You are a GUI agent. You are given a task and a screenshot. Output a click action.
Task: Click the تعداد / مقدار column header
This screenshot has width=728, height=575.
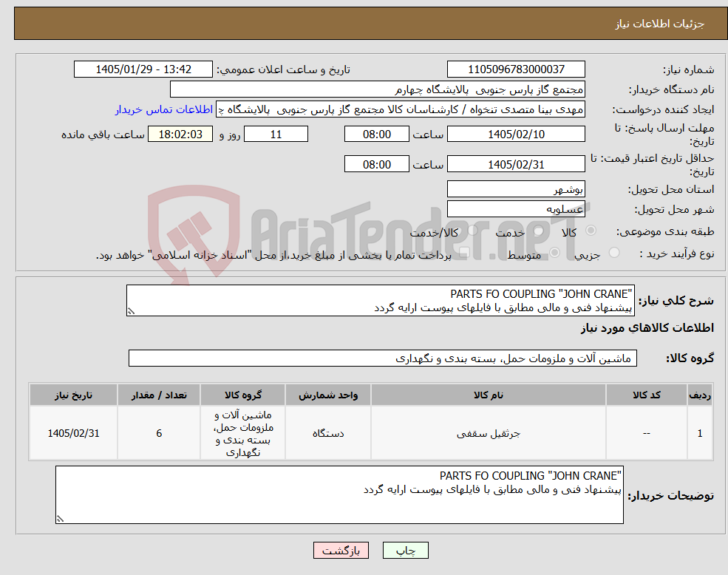coord(159,395)
